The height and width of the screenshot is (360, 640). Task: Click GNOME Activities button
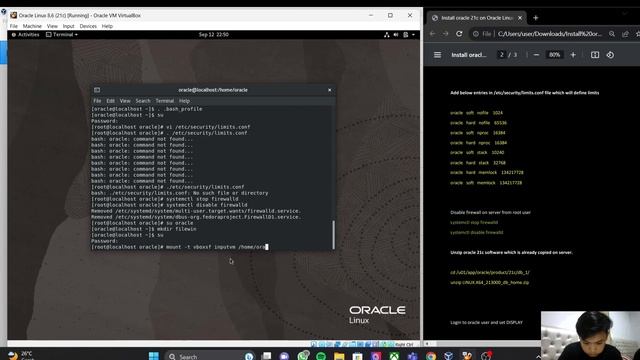pyautogui.click(x=25, y=35)
